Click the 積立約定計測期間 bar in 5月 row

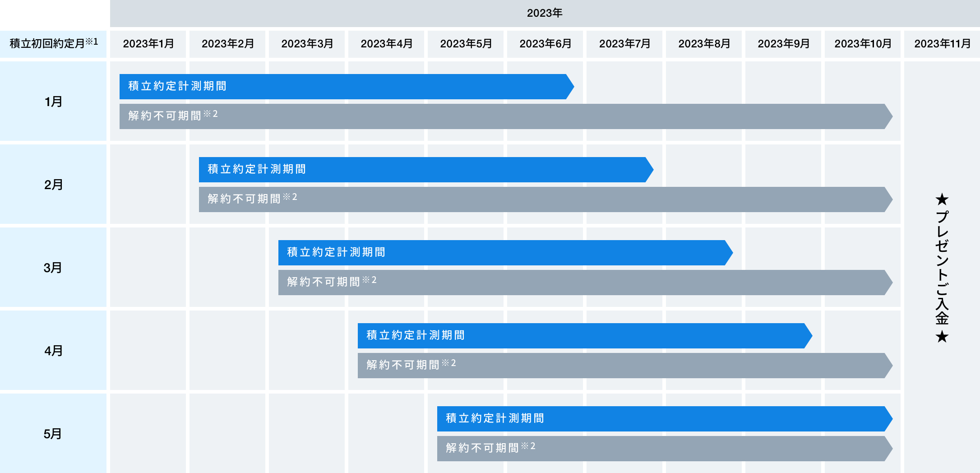[x=665, y=419]
